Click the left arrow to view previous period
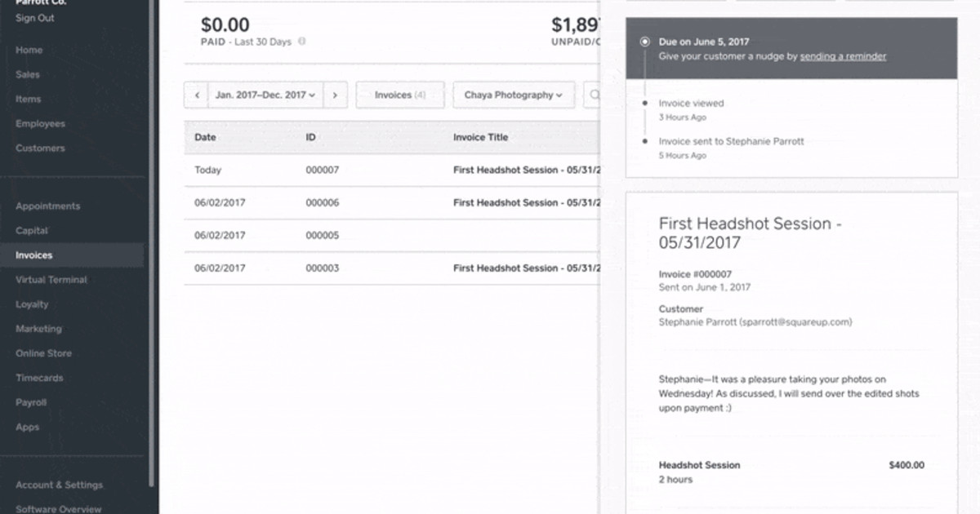Screen dimensions: 980x514 pos(196,95)
